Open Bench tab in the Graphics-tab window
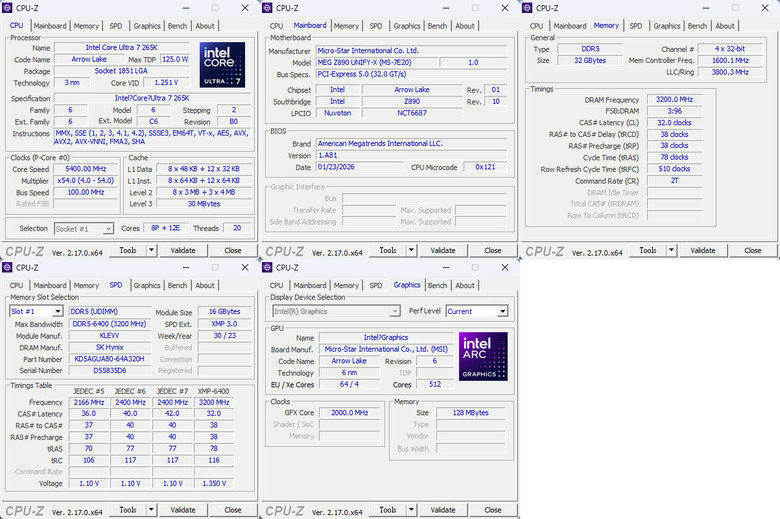Screen dimensions: 780x519 click(437, 286)
